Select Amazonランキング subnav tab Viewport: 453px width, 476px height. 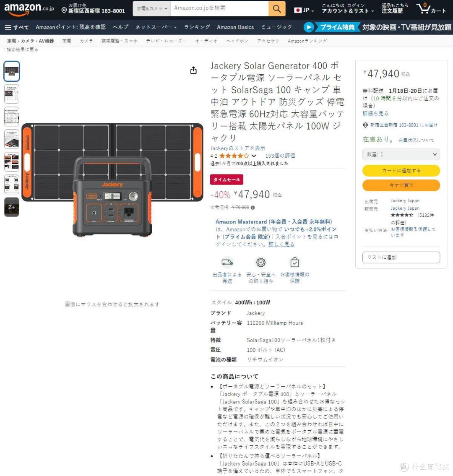307,41
